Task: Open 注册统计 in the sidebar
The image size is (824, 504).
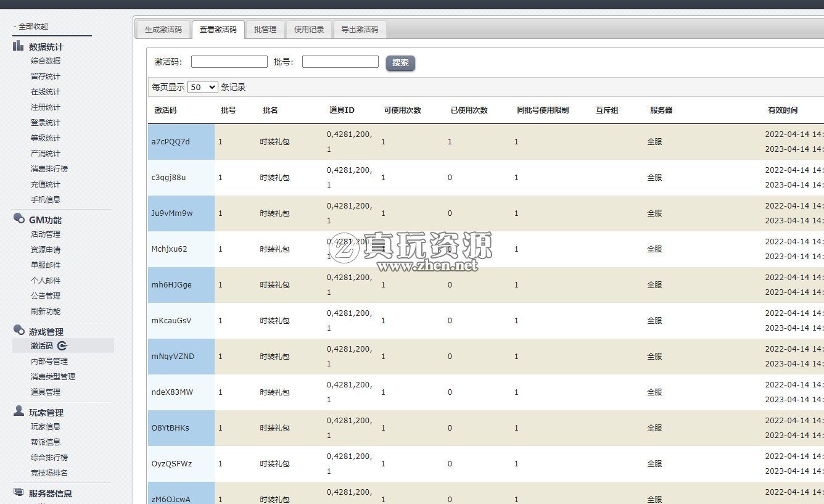Action: click(46, 107)
